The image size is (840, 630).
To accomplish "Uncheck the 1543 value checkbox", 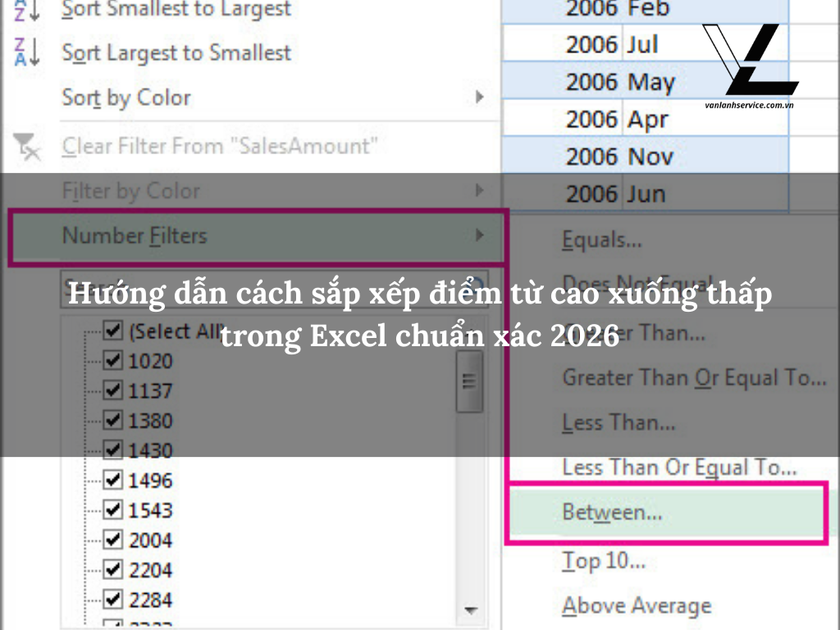I will pyautogui.click(x=113, y=509).
